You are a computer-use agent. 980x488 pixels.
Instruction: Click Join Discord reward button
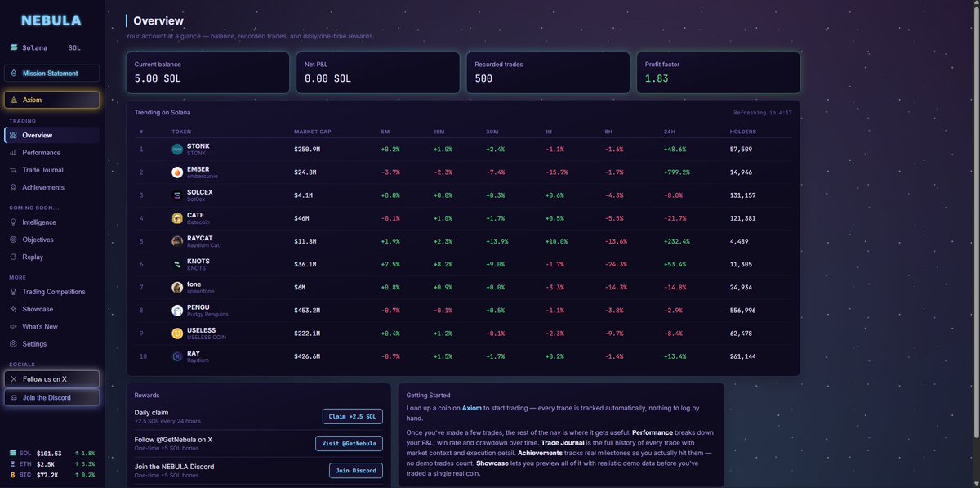[x=356, y=470]
